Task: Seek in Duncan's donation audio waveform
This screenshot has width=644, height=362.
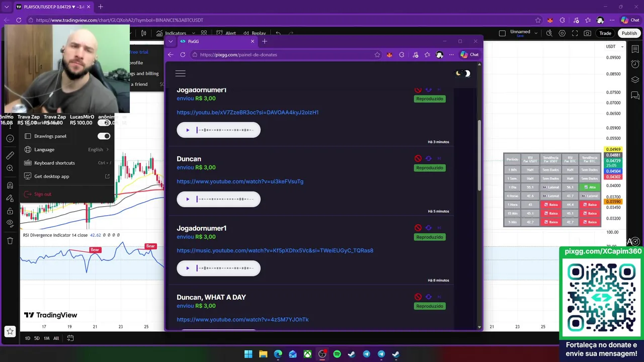Action: (225, 199)
